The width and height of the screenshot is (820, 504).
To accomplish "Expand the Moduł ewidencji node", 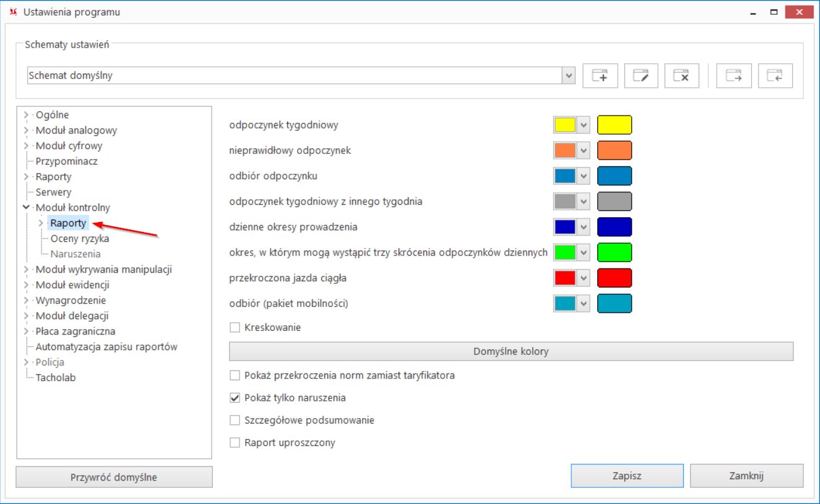I will pos(26,285).
